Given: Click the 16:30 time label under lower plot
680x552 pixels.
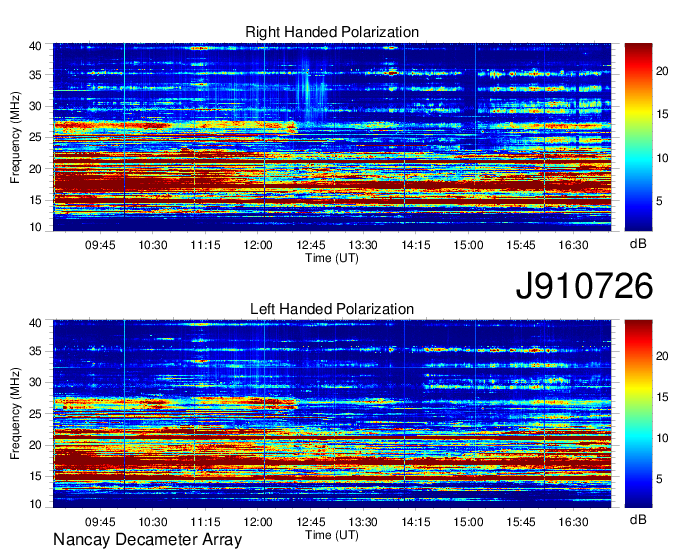Looking at the screenshot, I should tap(573, 522).
